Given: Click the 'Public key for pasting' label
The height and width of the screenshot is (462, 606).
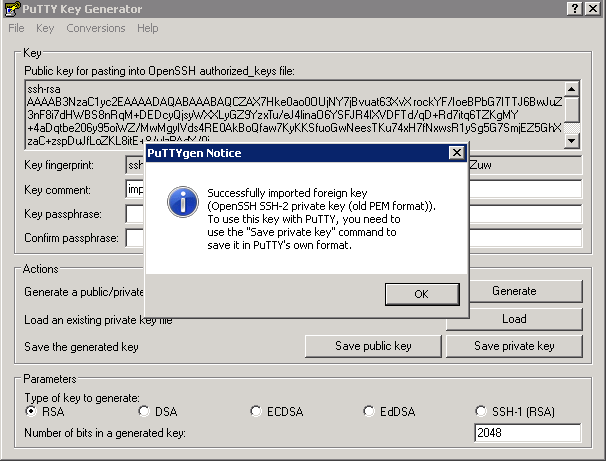Looking at the screenshot, I should point(159,71).
